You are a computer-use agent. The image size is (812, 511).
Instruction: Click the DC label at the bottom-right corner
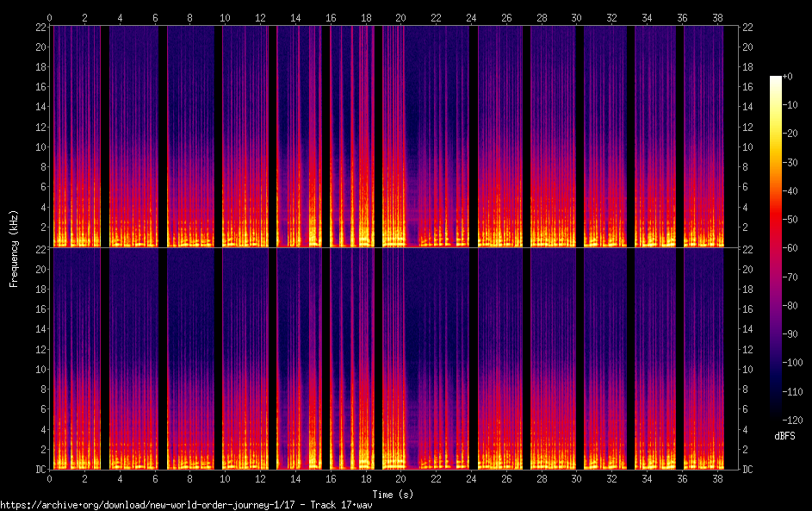(748, 470)
